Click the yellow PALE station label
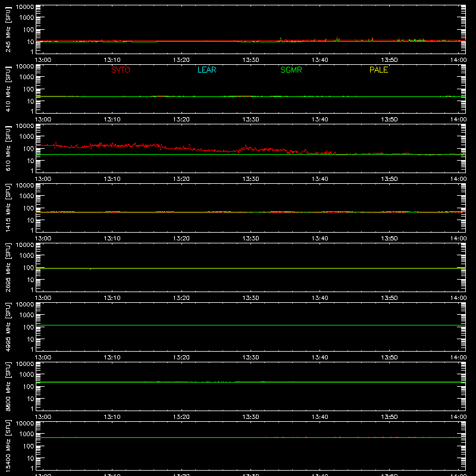Image resolution: width=476 pixels, height=476 pixels. tap(378, 70)
